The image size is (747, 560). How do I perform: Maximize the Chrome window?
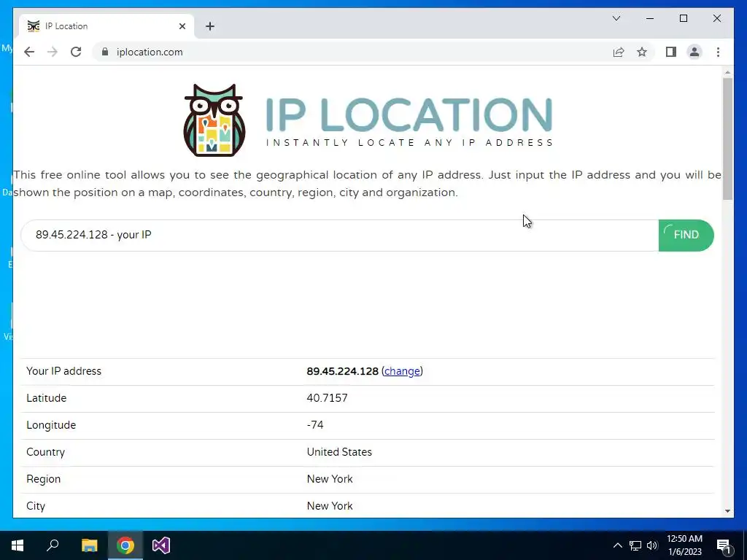click(x=683, y=18)
